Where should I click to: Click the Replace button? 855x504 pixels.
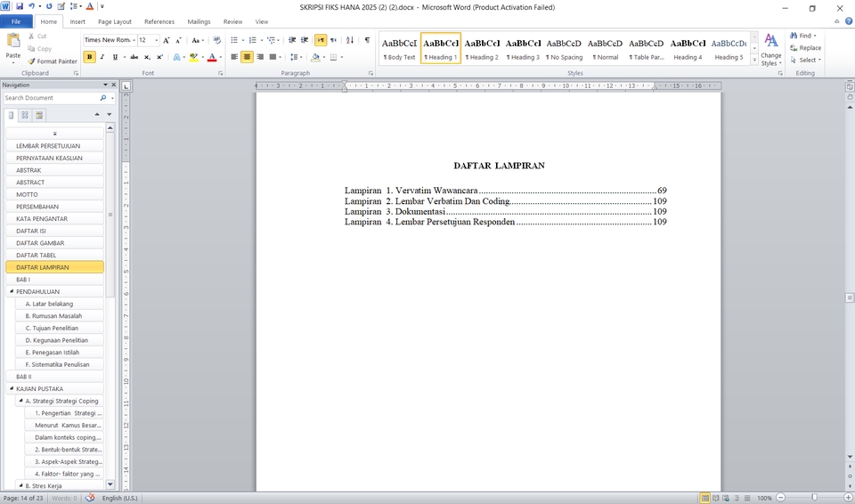[x=806, y=48]
